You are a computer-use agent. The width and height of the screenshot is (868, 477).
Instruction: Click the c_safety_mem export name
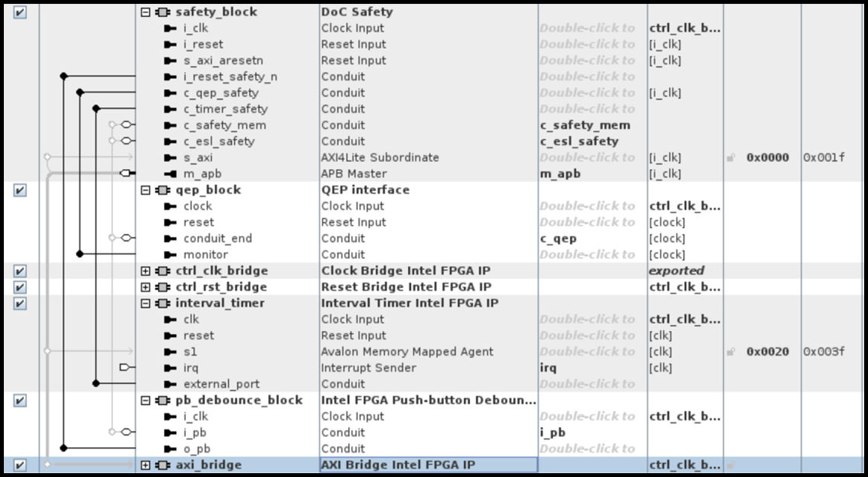tap(585, 125)
